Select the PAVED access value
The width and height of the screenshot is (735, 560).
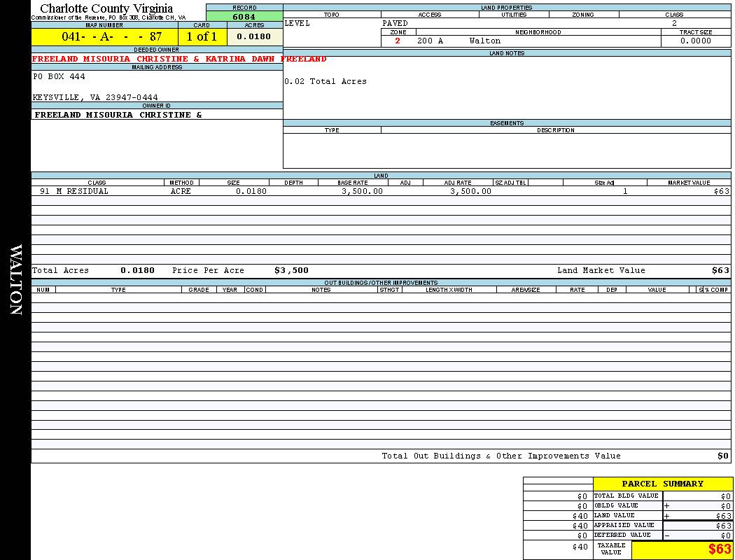pyautogui.click(x=395, y=24)
